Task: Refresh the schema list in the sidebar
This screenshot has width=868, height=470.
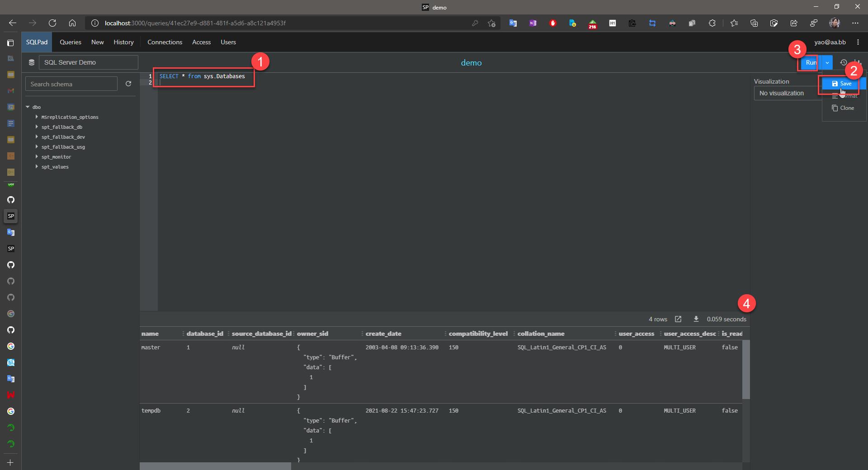Action: (x=128, y=84)
